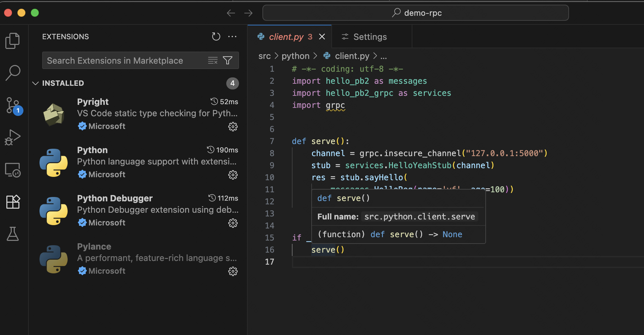Open the Remote Explorer view

[x=13, y=170]
